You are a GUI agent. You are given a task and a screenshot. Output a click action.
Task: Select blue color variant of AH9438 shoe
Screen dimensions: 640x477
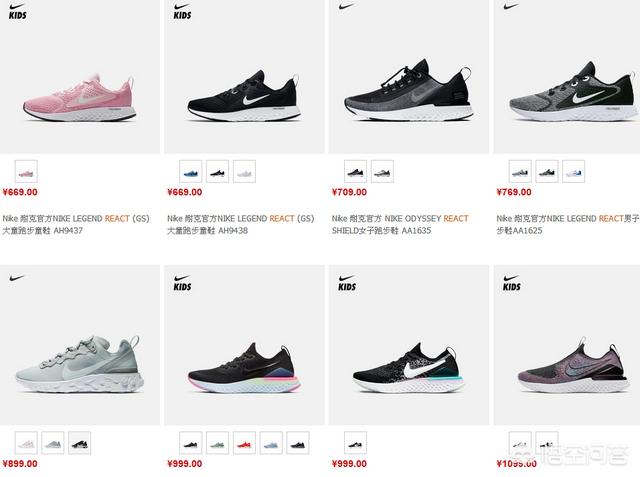(x=190, y=171)
